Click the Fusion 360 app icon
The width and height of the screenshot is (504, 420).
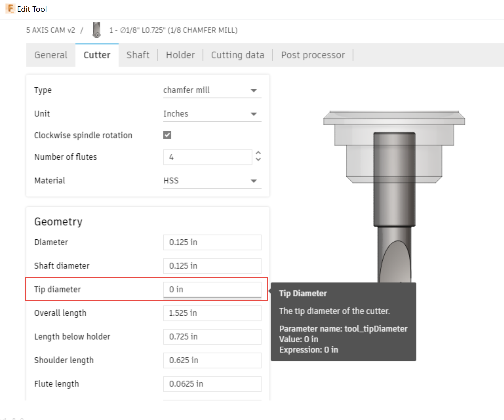coord(10,9)
